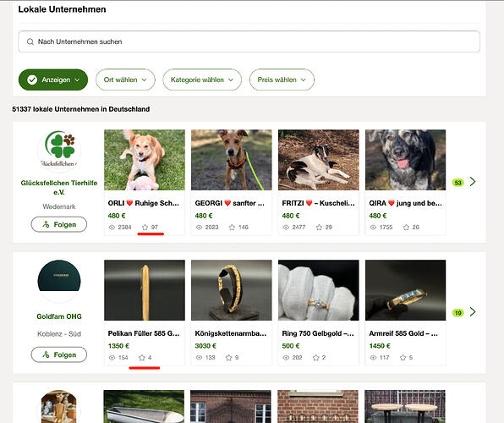
Task: Click the search magnifier icon
Action: pyautogui.click(x=30, y=41)
